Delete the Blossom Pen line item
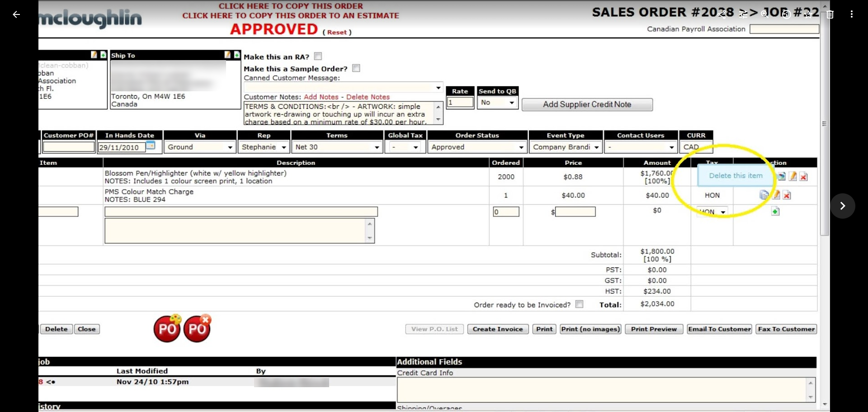868x412 pixels. [x=803, y=177]
